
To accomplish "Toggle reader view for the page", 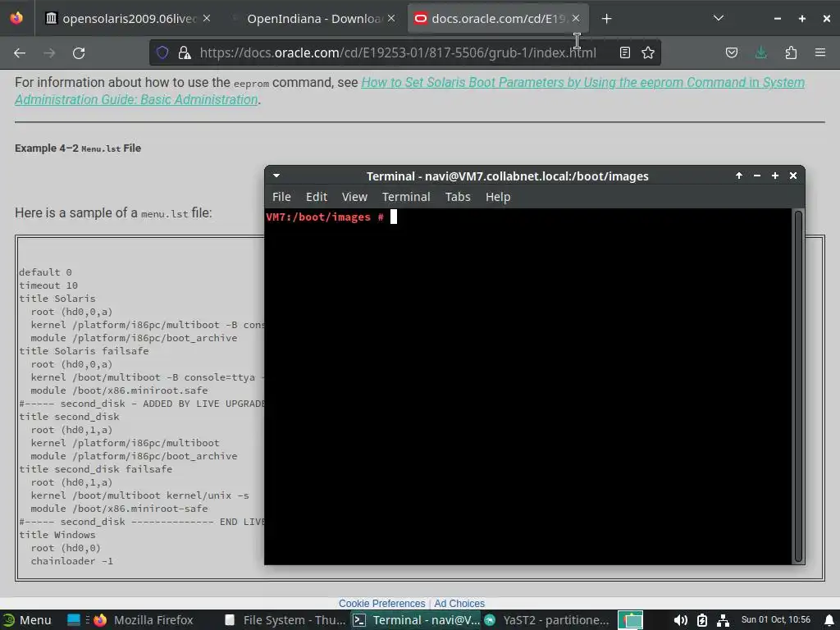I will (x=624, y=52).
